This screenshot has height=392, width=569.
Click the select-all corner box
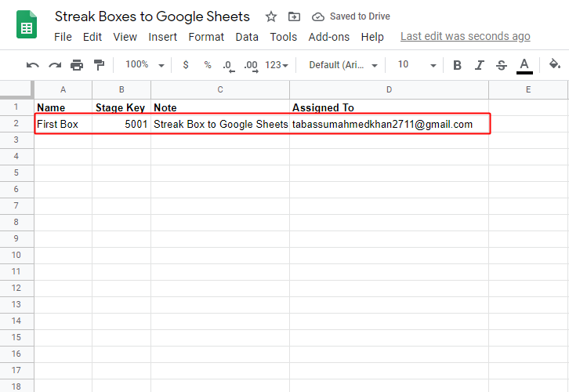(x=16, y=89)
